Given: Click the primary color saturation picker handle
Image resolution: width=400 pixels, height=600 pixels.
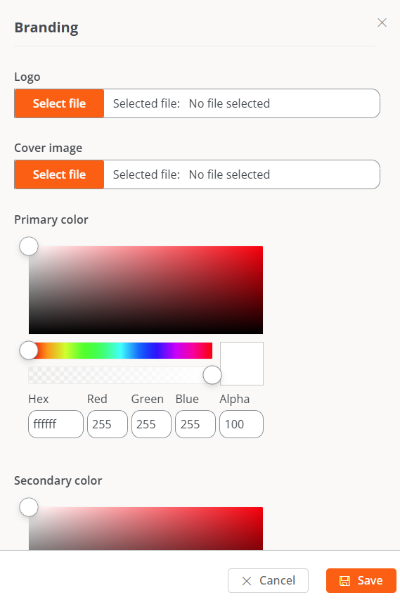Looking at the screenshot, I should 29,246.
